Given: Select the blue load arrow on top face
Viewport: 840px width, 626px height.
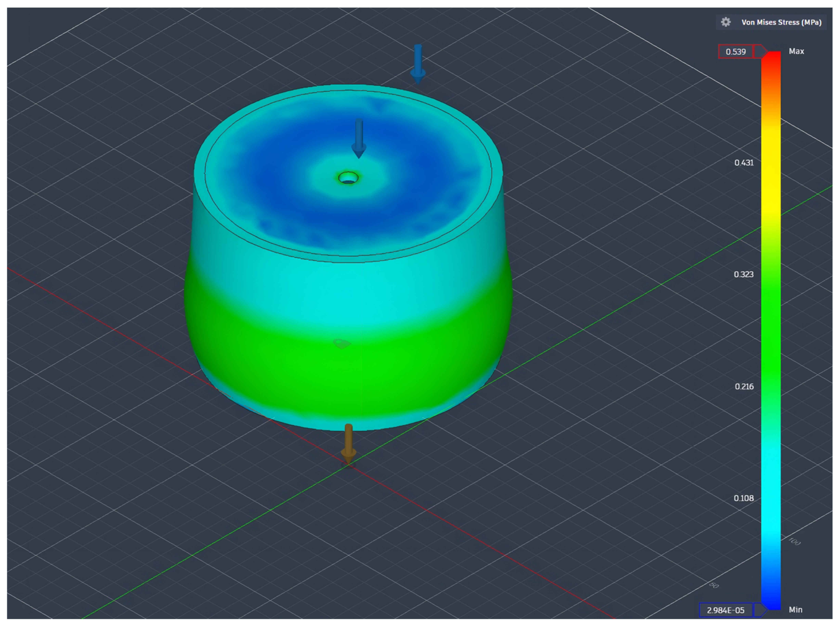Looking at the screenshot, I should (359, 138).
